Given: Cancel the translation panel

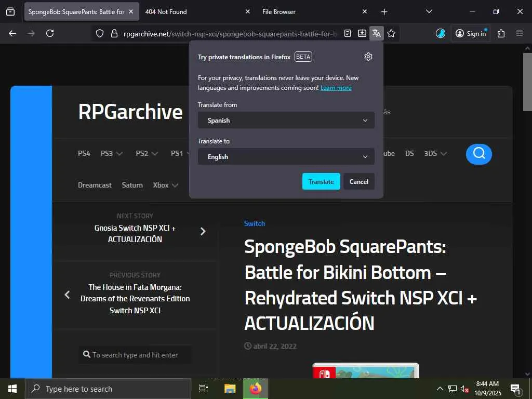Looking at the screenshot, I should click(x=359, y=181).
